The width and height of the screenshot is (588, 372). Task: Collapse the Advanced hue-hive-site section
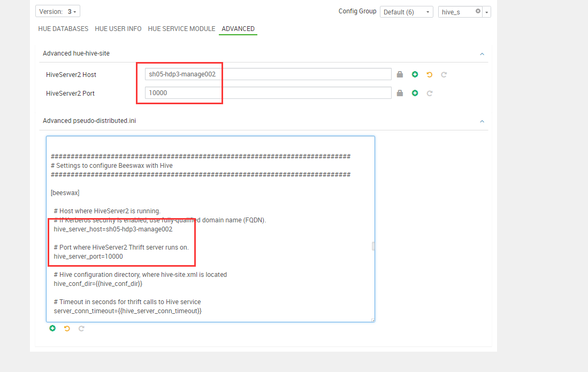click(x=482, y=54)
